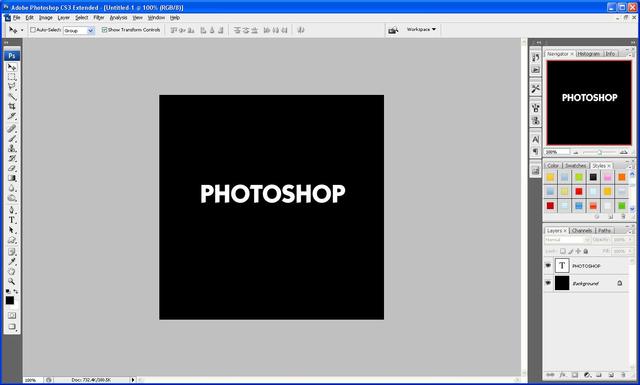This screenshot has height=385, width=640.
Task: Select the Notes tool
Action: 12,252
